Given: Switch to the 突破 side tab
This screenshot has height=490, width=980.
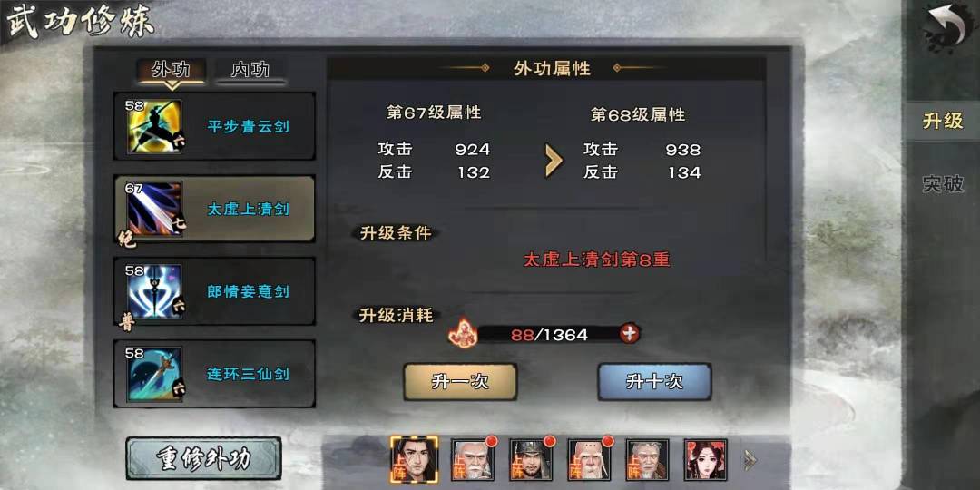Looking at the screenshot, I should [943, 183].
